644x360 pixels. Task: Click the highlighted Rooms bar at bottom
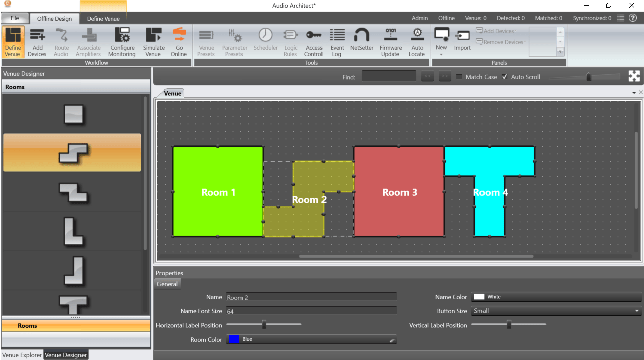pyautogui.click(x=76, y=326)
